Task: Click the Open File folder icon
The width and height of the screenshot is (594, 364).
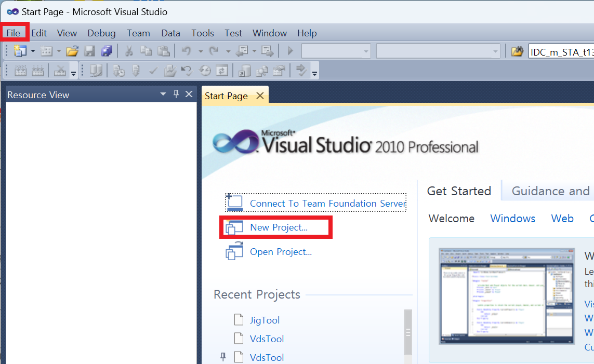Action: [72, 51]
